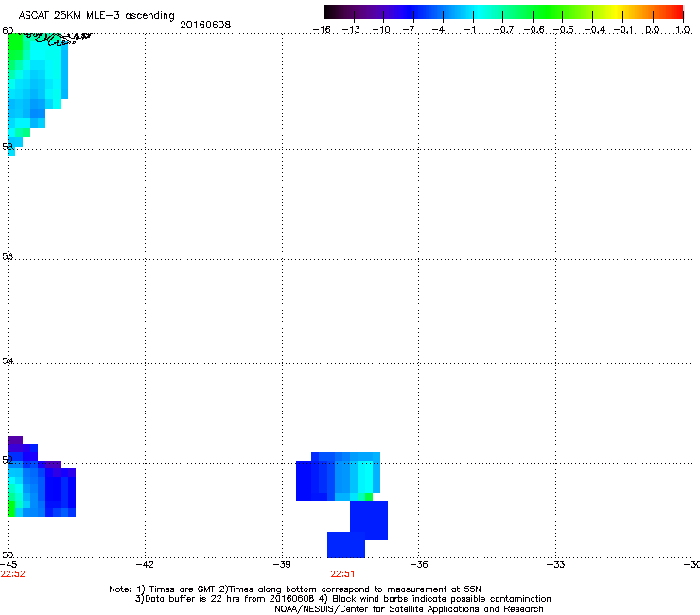Click the colorbar label "-0.1"
Screen dimensions: 700x615
click(623, 30)
